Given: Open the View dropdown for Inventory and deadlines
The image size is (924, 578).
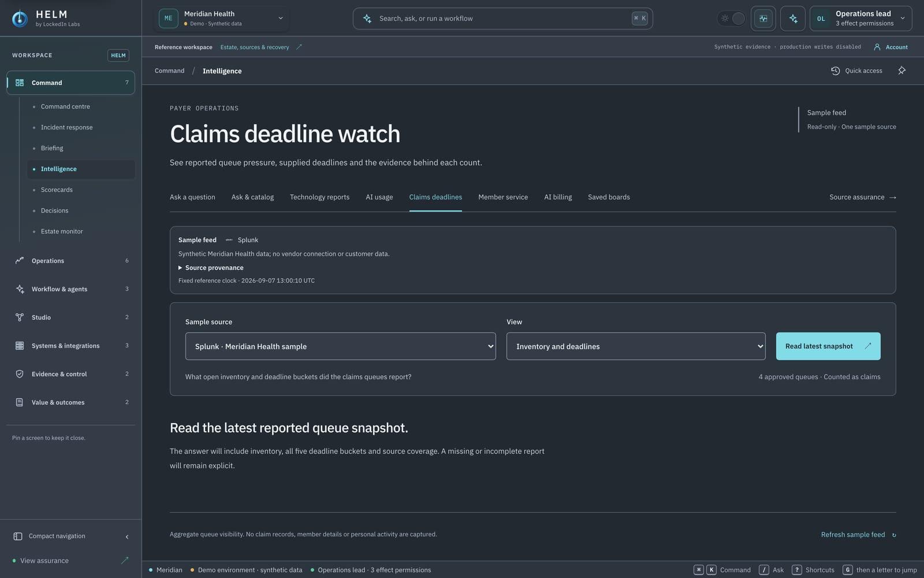Looking at the screenshot, I should (636, 346).
